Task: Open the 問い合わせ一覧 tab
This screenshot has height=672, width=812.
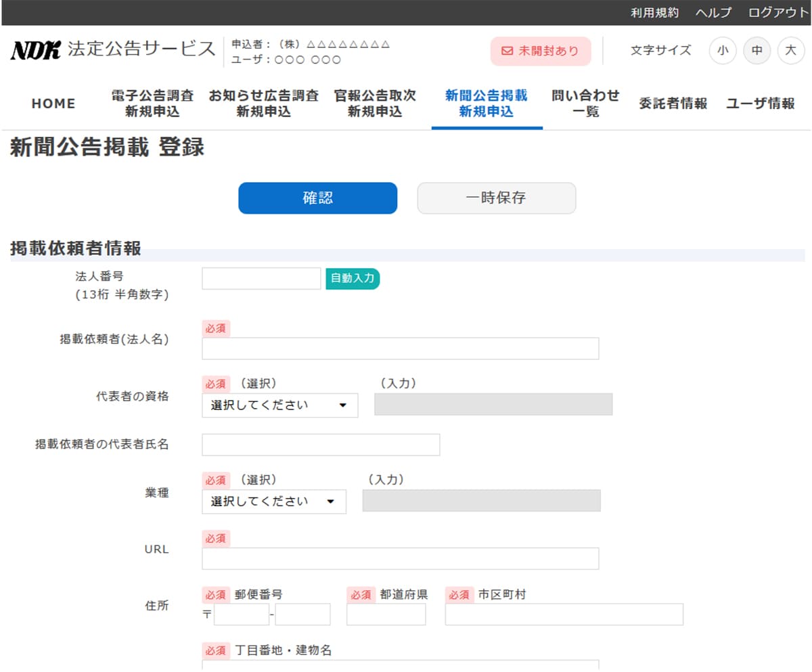Action: pyautogui.click(x=585, y=104)
